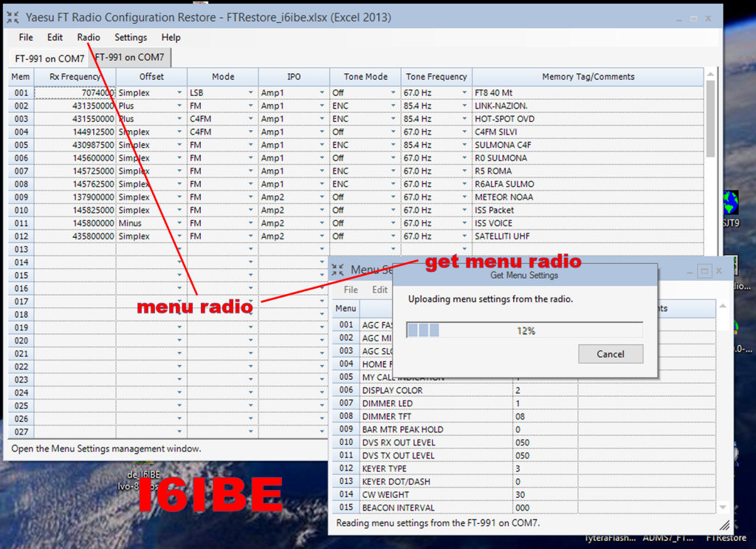Expand Tone Frequency dropdown for memory 004

point(465,132)
